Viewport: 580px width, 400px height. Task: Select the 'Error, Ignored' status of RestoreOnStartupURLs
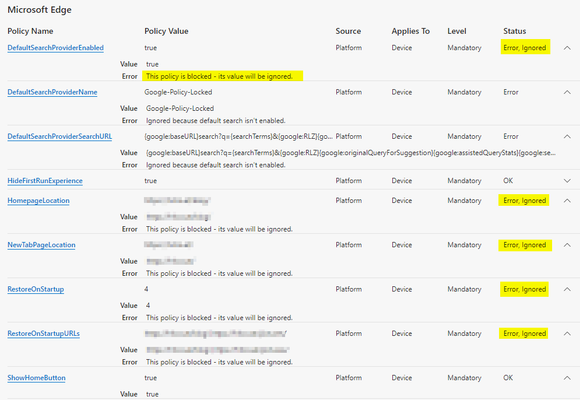[525, 334]
